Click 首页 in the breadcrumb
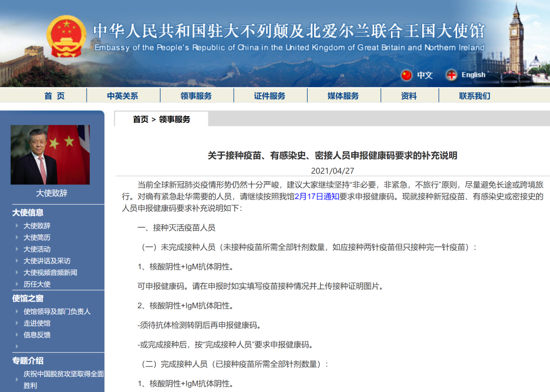550x392 pixels. (141, 119)
